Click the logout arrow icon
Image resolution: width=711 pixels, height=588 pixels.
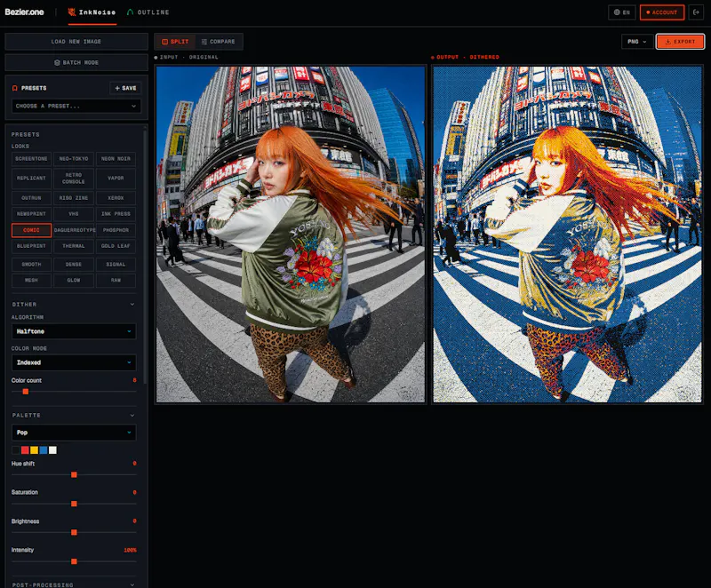696,12
